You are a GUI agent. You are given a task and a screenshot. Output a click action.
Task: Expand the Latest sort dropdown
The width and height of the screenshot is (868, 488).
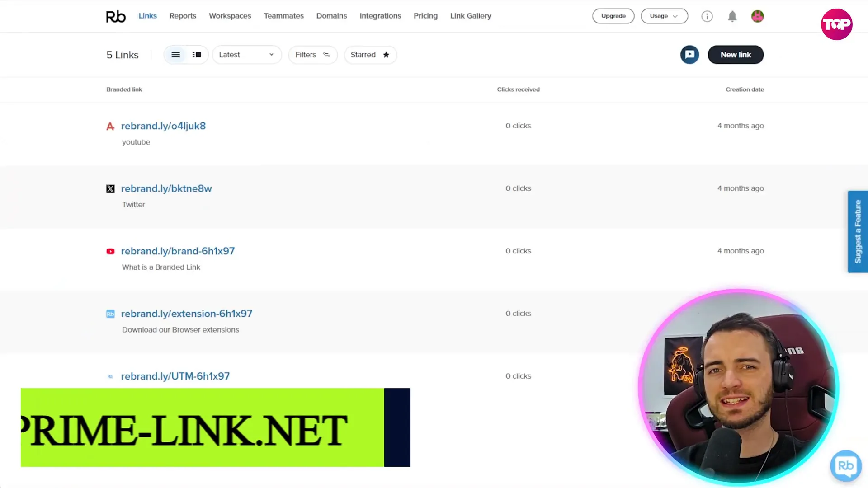[x=246, y=55]
